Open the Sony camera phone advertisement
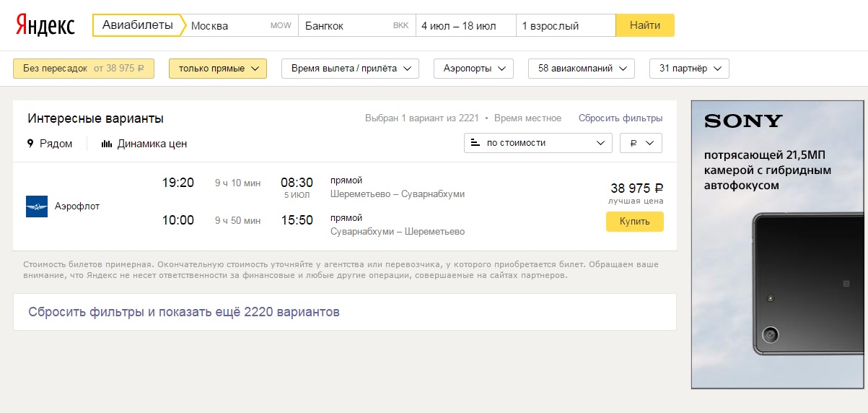 pos(779,244)
